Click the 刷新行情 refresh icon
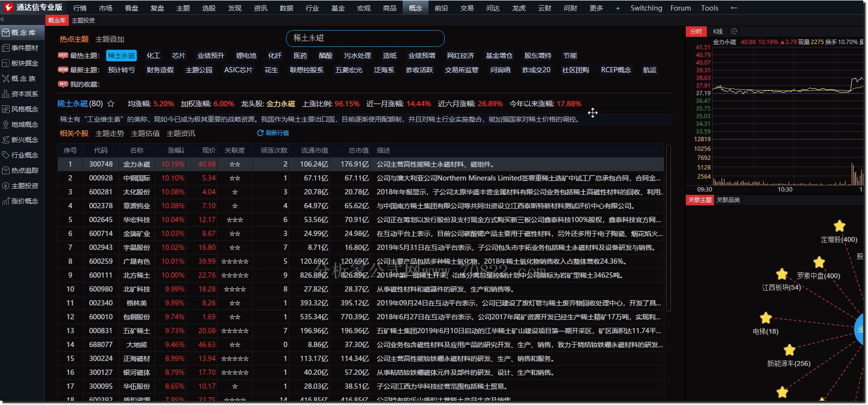868x405 pixels. pyautogui.click(x=260, y=133)
